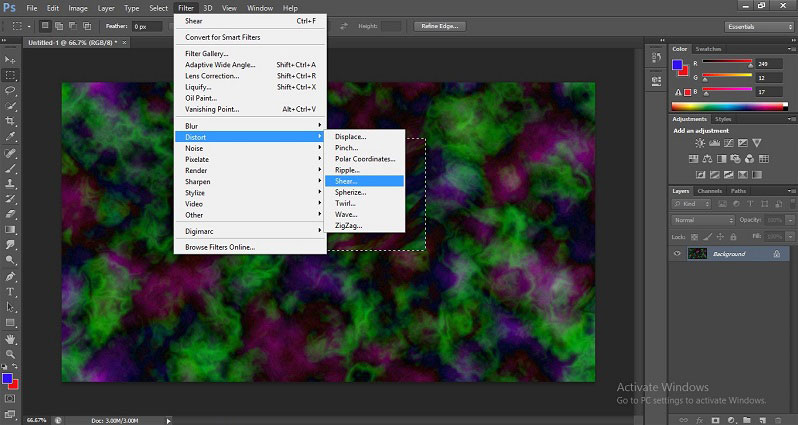Open Filter Gallery... from the Filter menu

(207, 53)
